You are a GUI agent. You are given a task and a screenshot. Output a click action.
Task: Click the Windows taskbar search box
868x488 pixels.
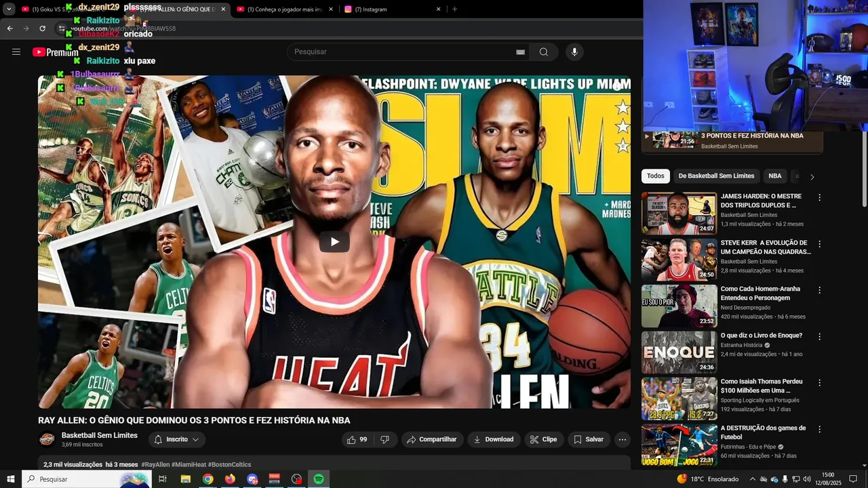coord(87,479)
